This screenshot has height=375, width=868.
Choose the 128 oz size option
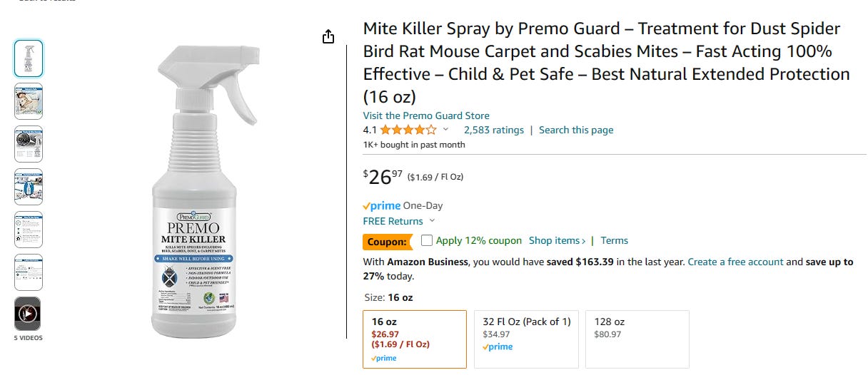pyautogui.click(x=637, y=339)
